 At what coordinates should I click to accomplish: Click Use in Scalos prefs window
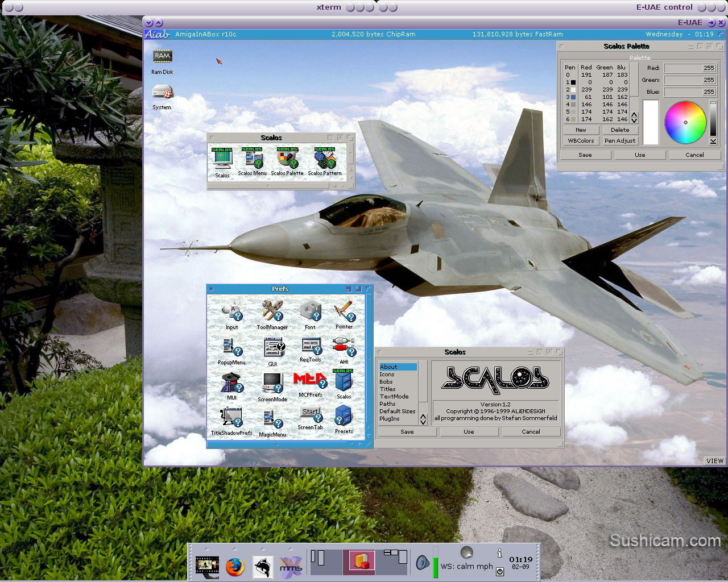[x=469, y=432]
